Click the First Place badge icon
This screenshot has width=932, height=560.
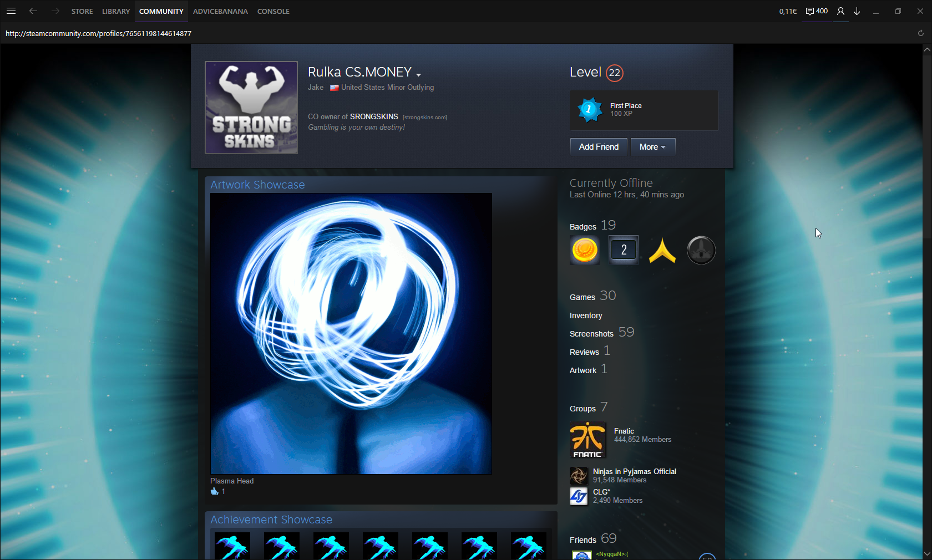pyautogui.click(x=590, y=110)
